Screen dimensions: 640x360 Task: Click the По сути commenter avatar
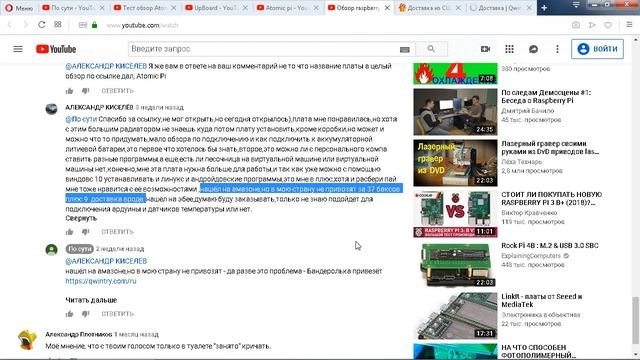point(51,249)
